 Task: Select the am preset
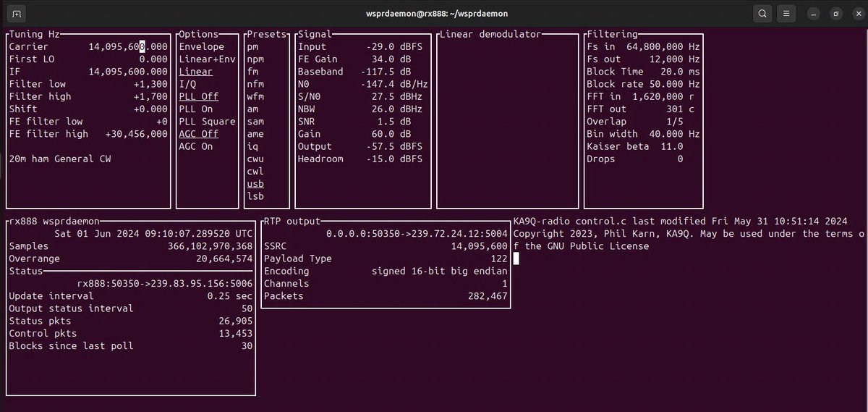(252, 109)
